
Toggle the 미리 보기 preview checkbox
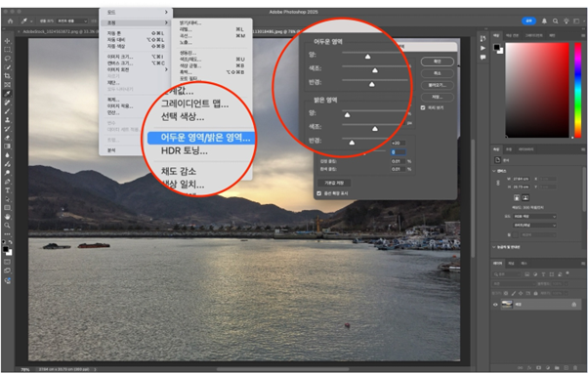(423, 107)
